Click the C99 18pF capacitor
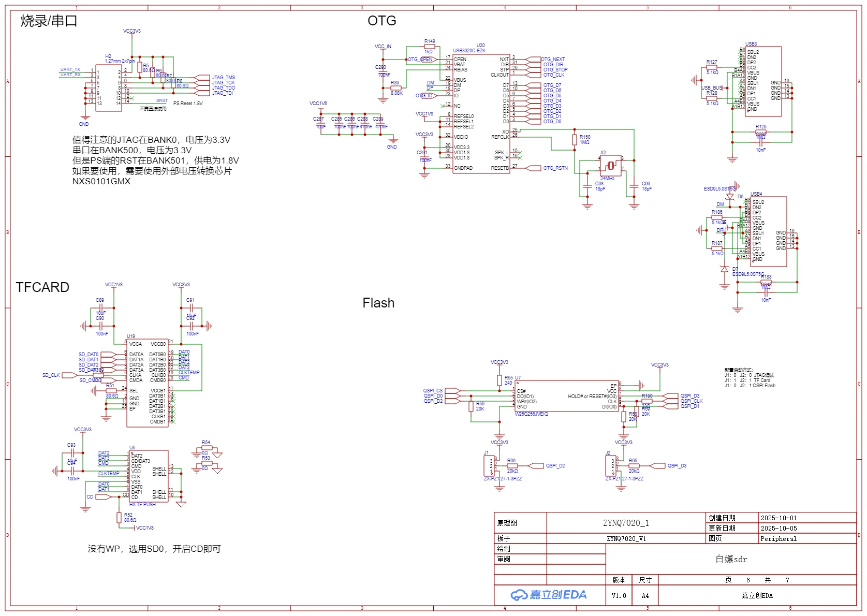 (x=634, y=186)
